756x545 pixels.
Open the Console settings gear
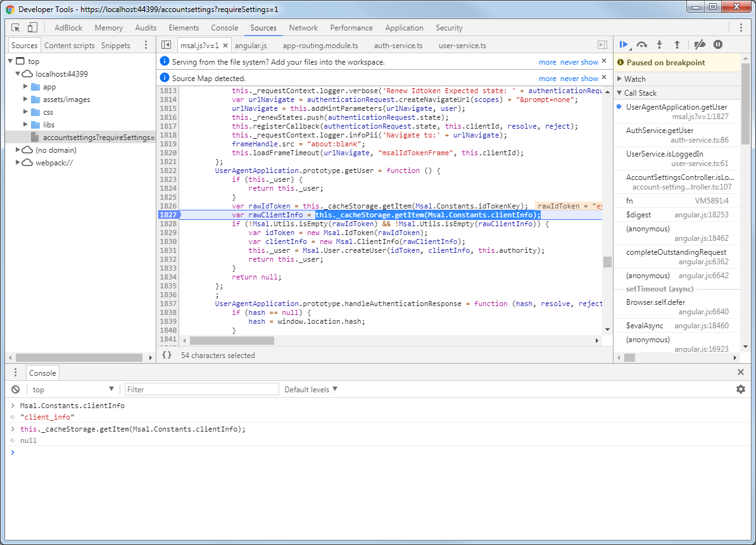pyautogui.click(x=741, y=388)
